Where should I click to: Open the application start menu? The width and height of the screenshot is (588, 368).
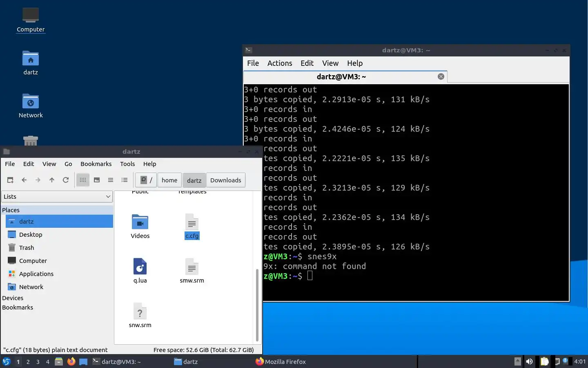pyautogui.click(x=7, y=361)
